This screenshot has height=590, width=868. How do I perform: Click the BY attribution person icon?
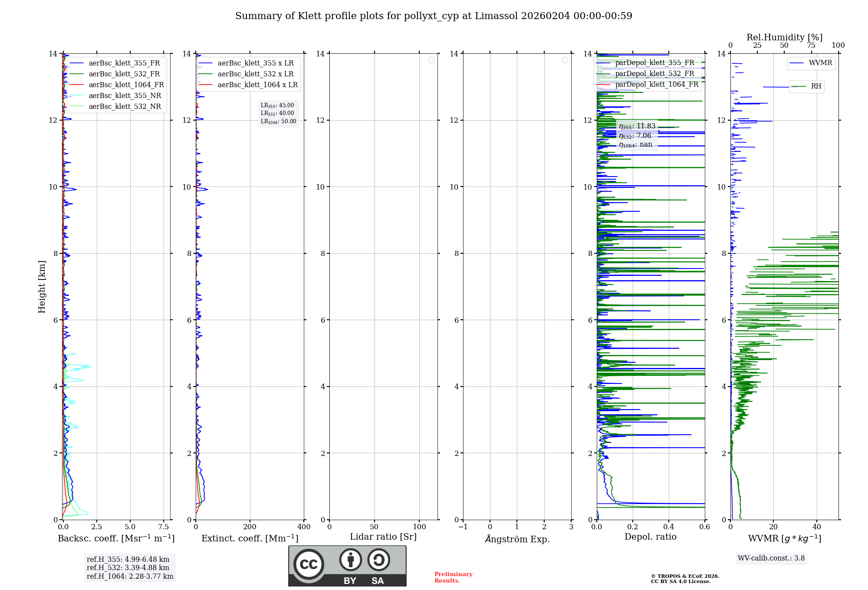click(350, 560)
